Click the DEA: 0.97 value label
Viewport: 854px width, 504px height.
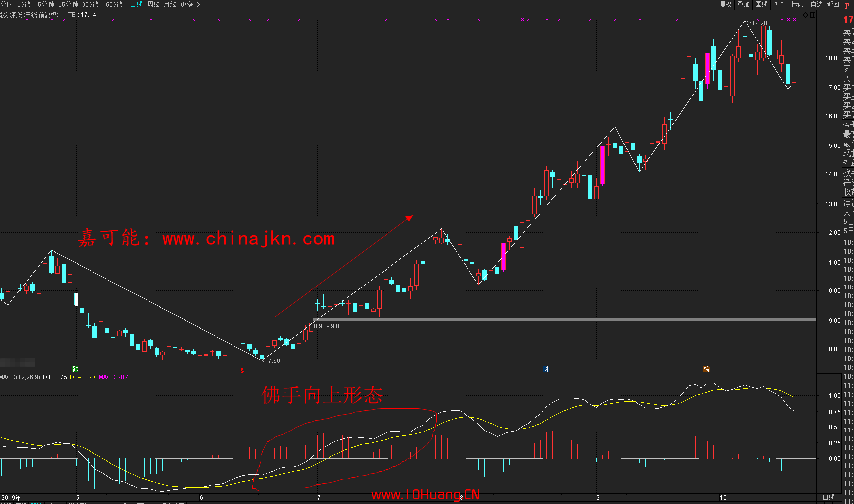pos(83,377)
